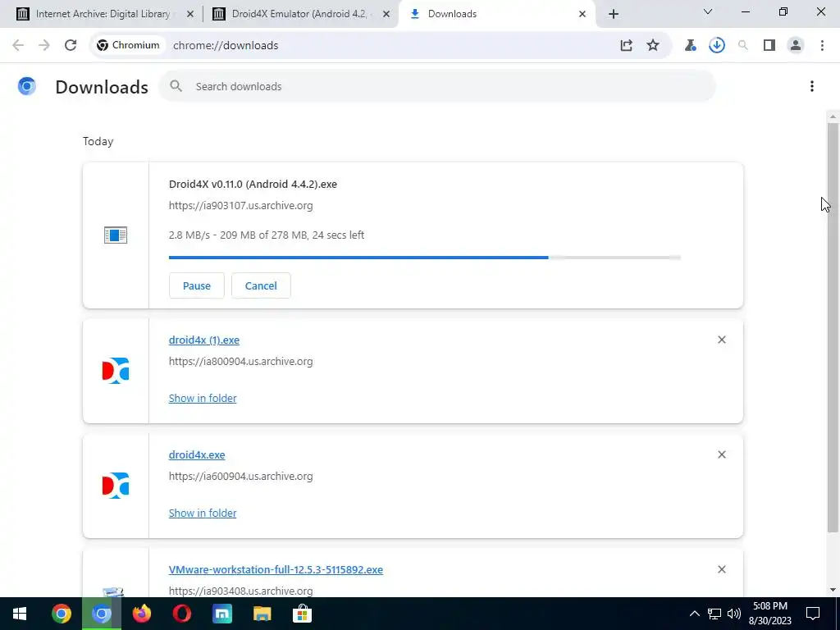The width and height of the screenshot is (840, 630).
Task: Open the profile avatar menu
Action: [x=796, y=46]
